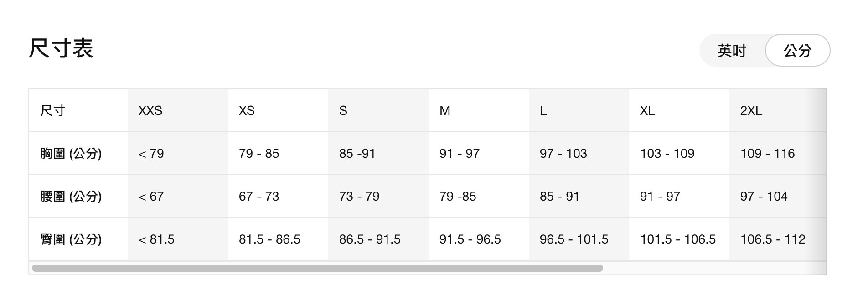Click the horizontal scrollbar thumb under table

[317, 268]
